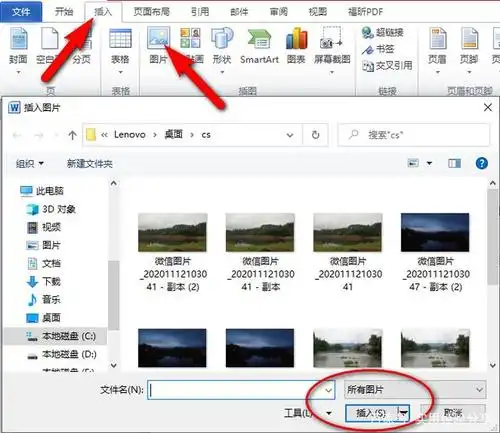Insert a 超链接 hyperlink
This screenshot has width=500, height=433.
pos(383,32)
